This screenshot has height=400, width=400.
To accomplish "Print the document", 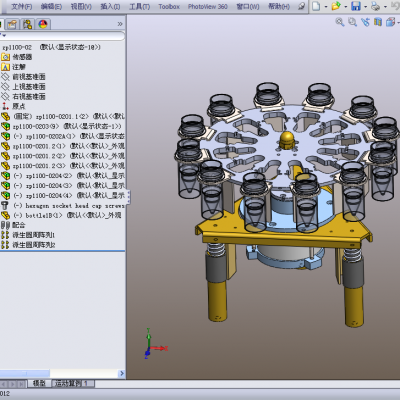I will tap(376, 6).
